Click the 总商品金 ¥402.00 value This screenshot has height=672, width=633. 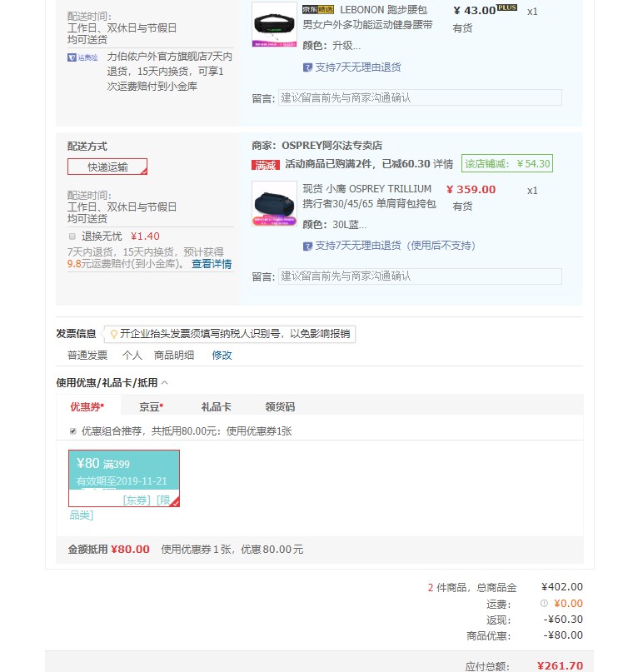(x=562, y=587)
